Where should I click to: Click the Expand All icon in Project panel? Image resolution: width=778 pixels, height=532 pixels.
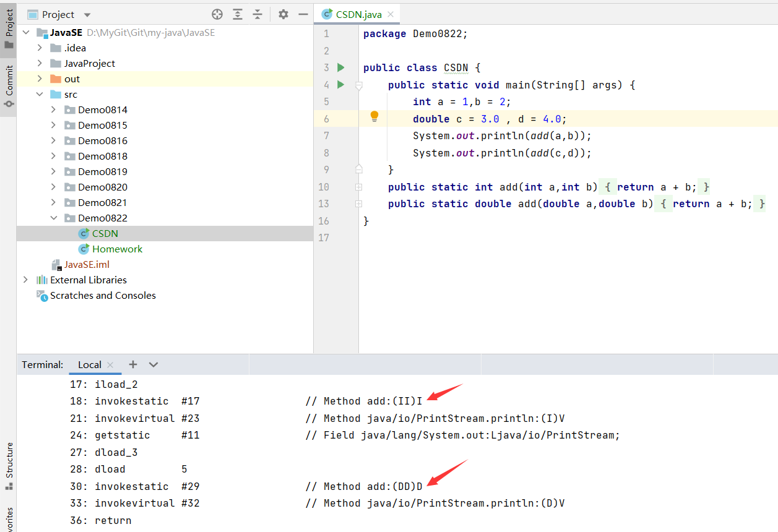tap(238, 14)
